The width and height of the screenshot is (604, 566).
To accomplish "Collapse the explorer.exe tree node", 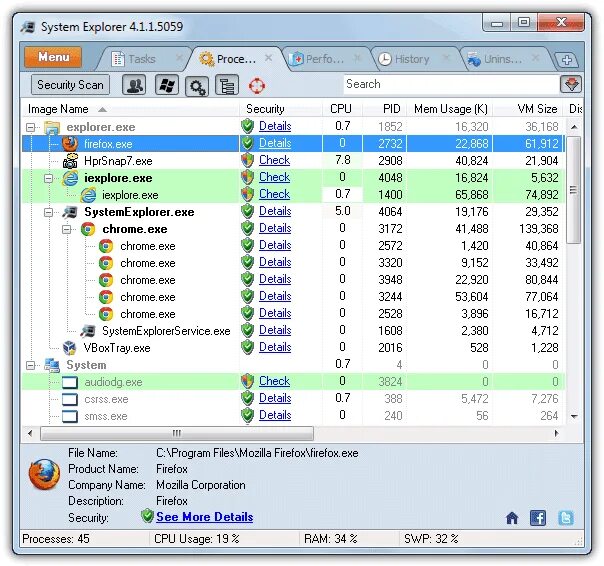I will pos(30,127).
